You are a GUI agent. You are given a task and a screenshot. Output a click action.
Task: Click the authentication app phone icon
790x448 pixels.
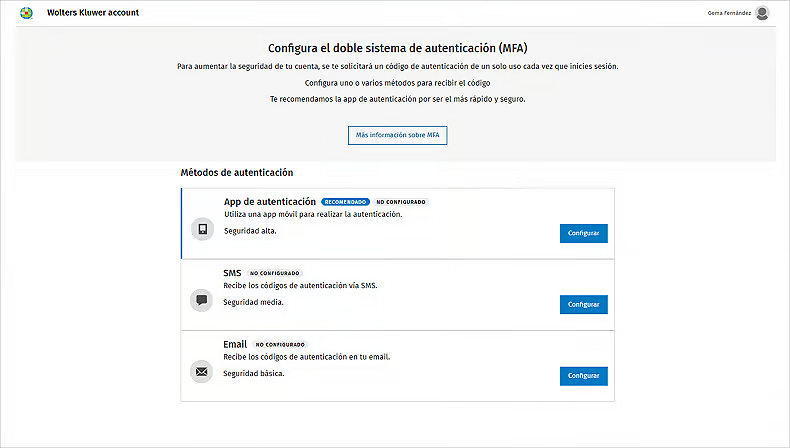203,229
